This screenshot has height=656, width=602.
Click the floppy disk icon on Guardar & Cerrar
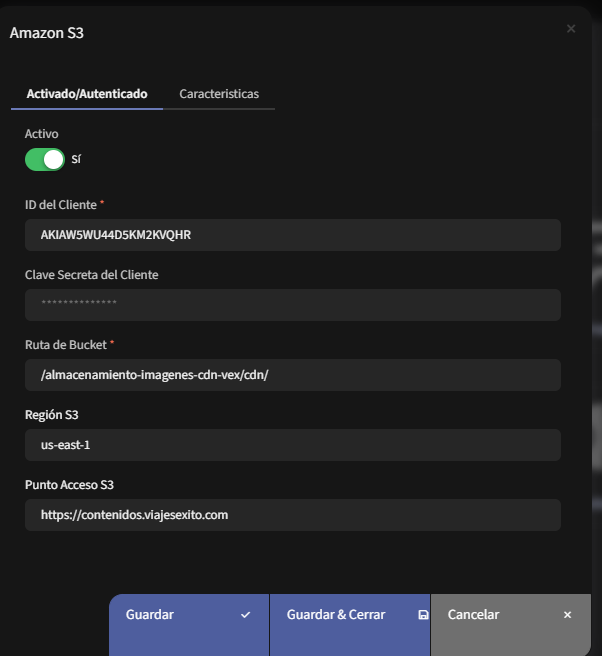click(424, 615)
